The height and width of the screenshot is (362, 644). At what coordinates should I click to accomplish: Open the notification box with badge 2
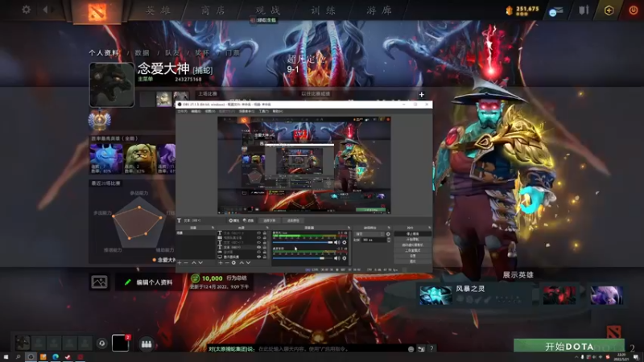pyautogui.click(x=121, y=343)
